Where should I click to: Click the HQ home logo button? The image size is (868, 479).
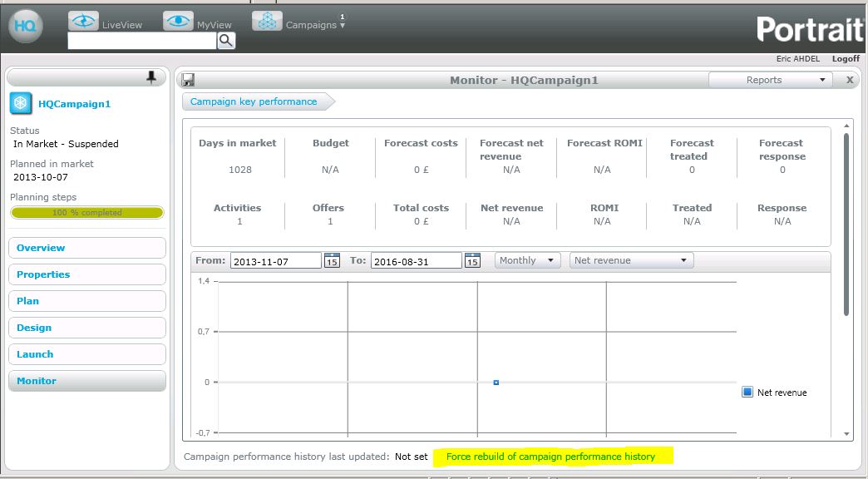26,26
